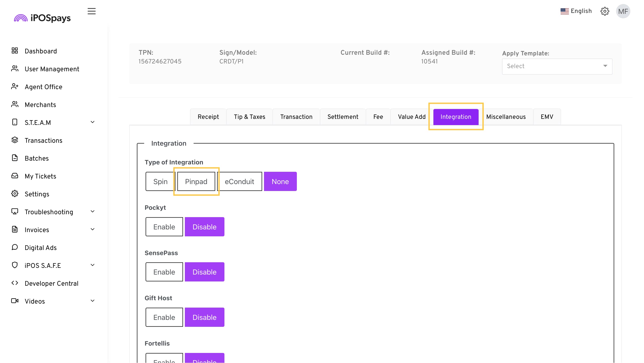Open the Apply Template dropdown
Screen dimensions: 644x363
pyautogui.click(x=557, y=66)
